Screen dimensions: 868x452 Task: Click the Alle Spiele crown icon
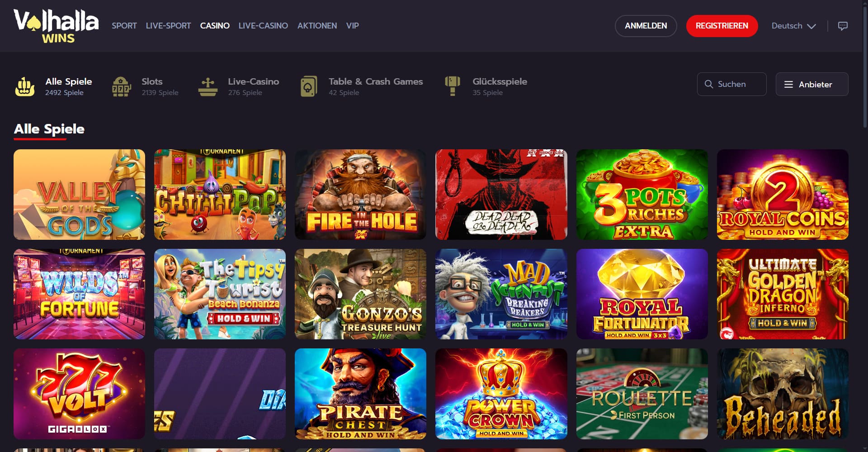tap(25, 86)
